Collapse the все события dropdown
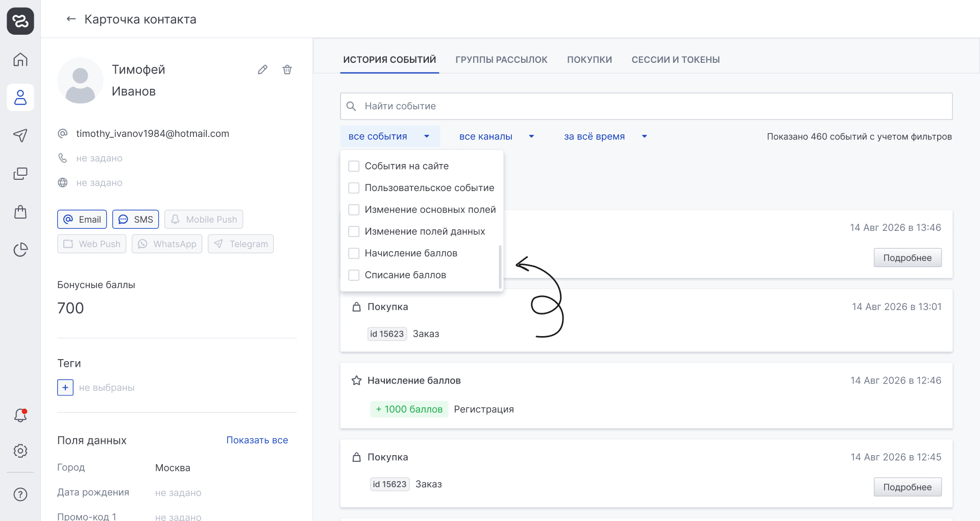 click(390, 136)
